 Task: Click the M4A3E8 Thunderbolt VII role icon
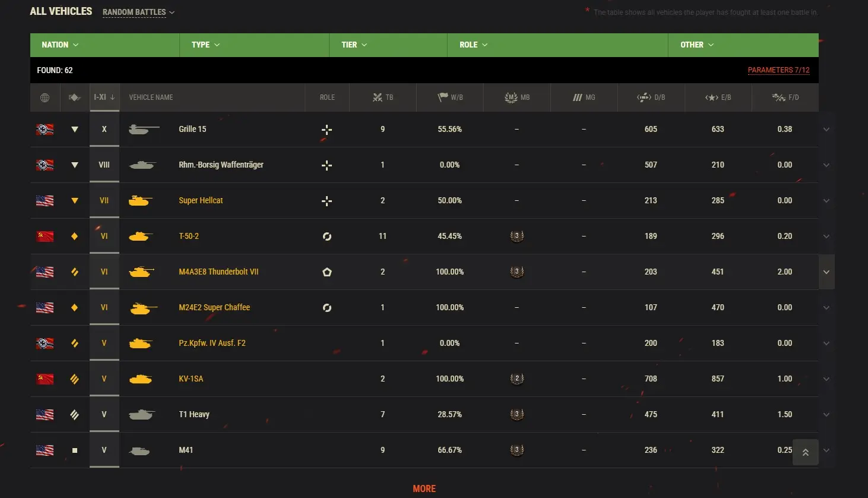(327, 272)
